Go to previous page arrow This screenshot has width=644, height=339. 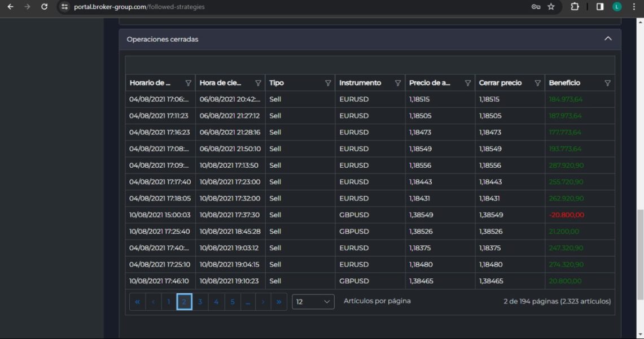[x=153, y=302]
